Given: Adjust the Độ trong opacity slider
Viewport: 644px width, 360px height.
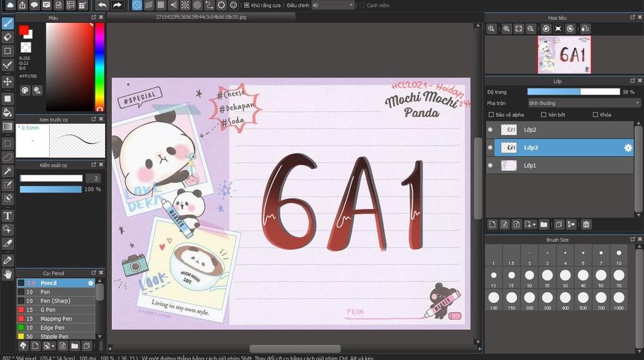Looking at the screenshot, I should click(x=574, y=92).
